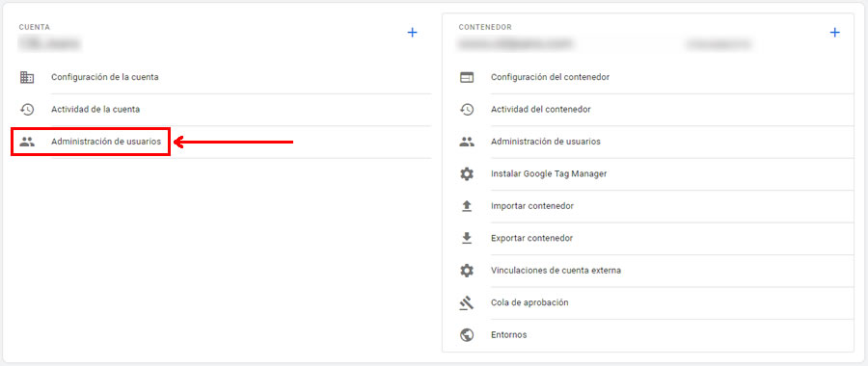Click the people icon under Contenedor
868x366 pixels.
pyautogui.click(x=467, y=142)
